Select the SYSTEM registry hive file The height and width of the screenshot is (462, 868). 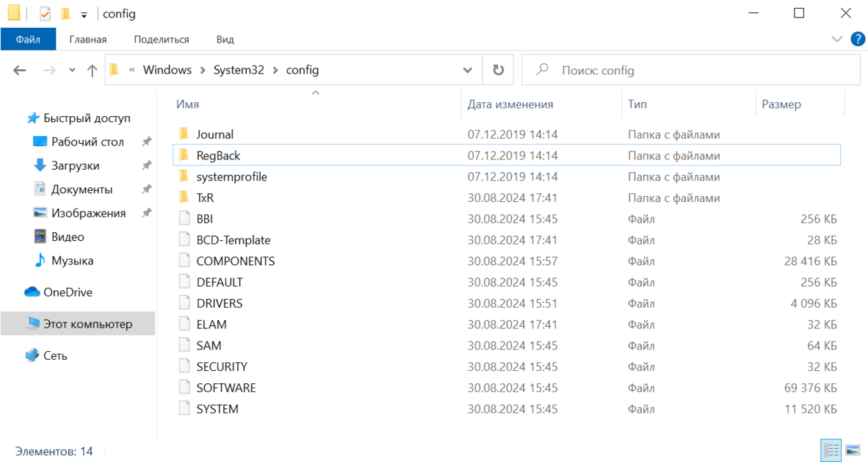coord(217,409)
